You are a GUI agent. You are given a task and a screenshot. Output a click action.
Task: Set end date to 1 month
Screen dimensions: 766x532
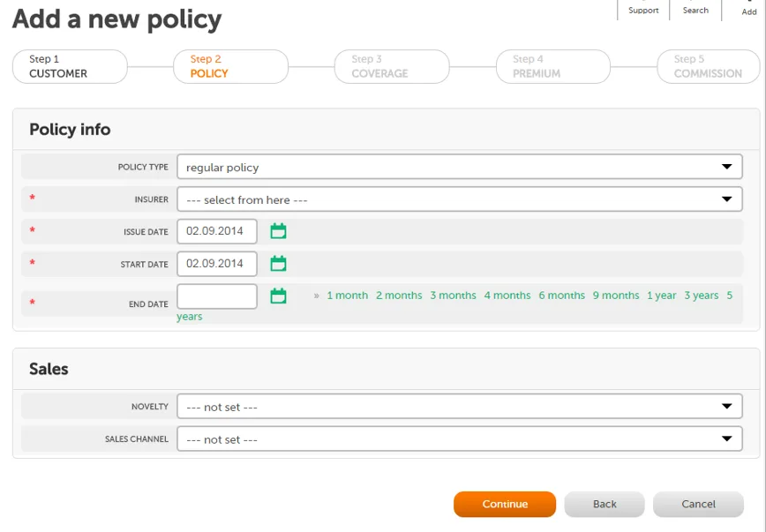(348, 296)
